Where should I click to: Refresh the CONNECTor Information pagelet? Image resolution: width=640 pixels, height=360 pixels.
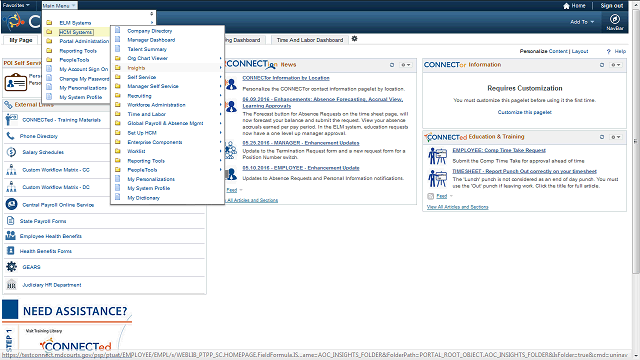[x=602, y=65]
